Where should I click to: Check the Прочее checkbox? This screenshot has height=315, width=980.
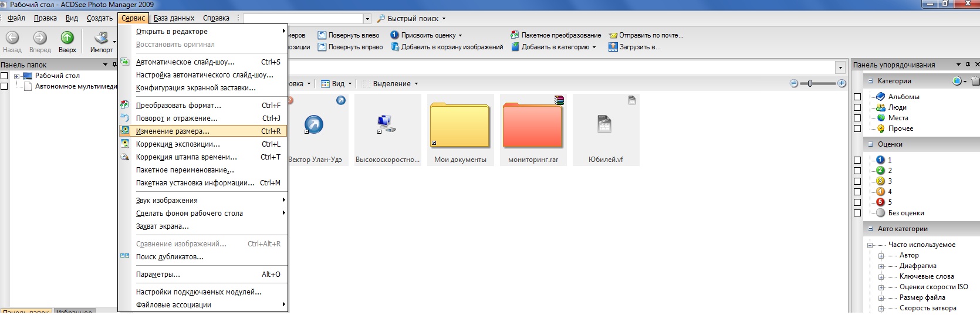[857, 128]
